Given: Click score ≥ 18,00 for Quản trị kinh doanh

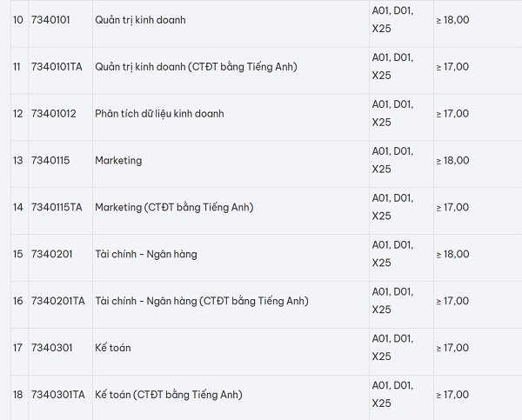Looking at the screenshot, I should point(452,20).
